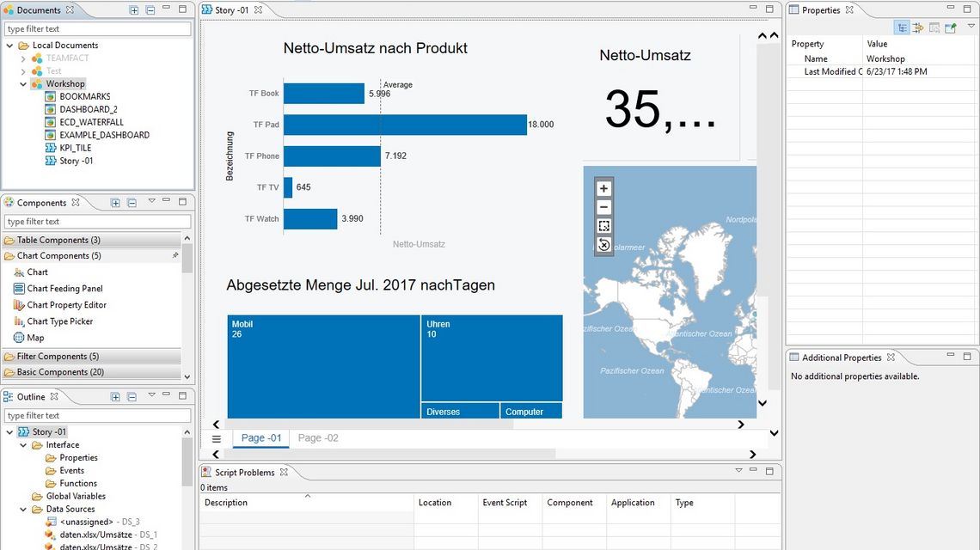Select Events folder in Outline
980x550 pixels.
[x=65, y=471]
